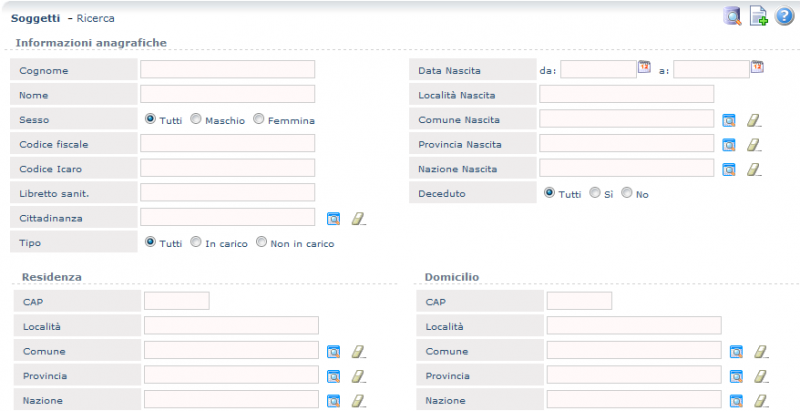Click the Domicilio CAP input box

point(579,301)
